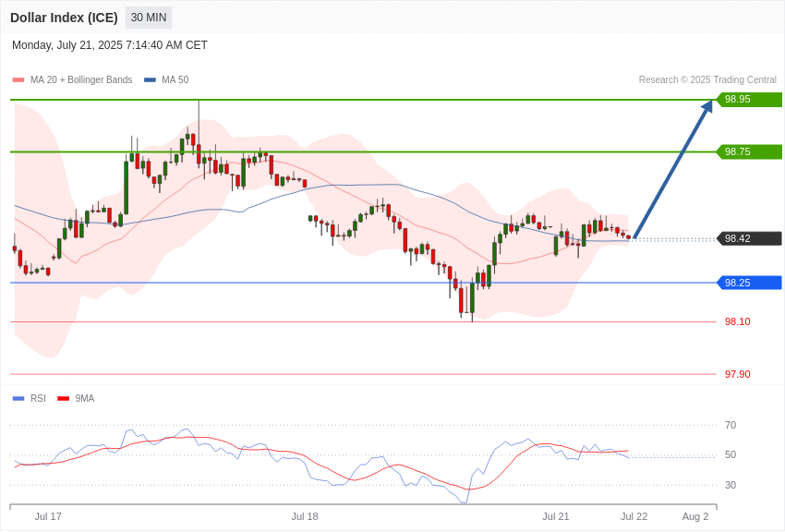The width and height of the screenshot is (785, 532).
Task: Toggle the MA 20 + Bollinger Bands legend
Action: pos(73,79)
